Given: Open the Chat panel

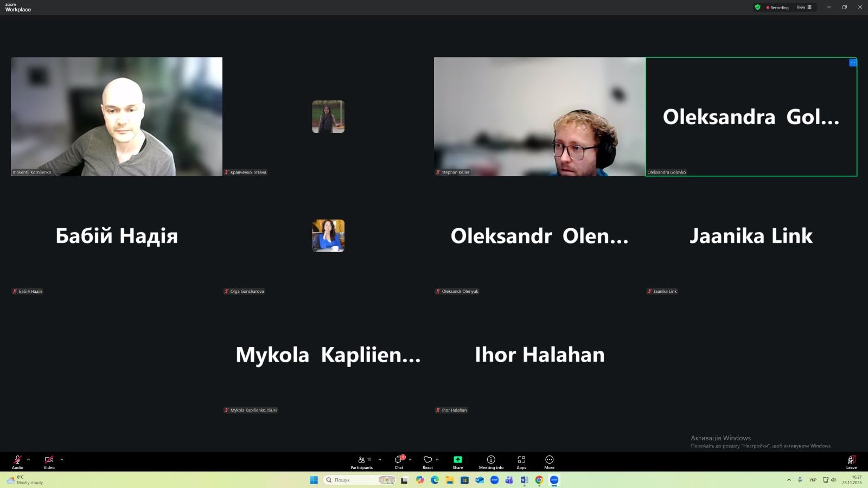Looking at the screenshot, I should point(399,461).
